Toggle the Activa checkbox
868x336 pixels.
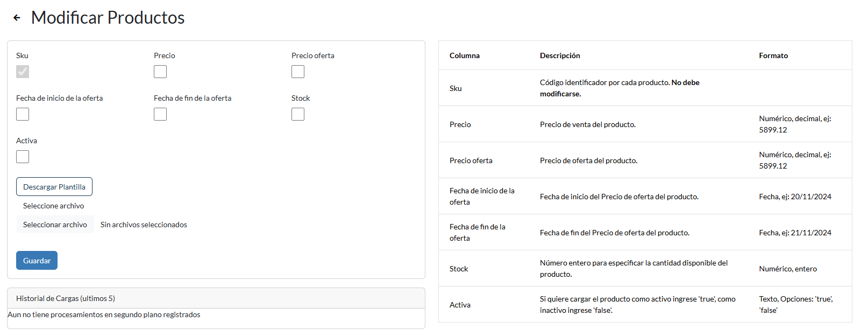[x=23, y=157]
